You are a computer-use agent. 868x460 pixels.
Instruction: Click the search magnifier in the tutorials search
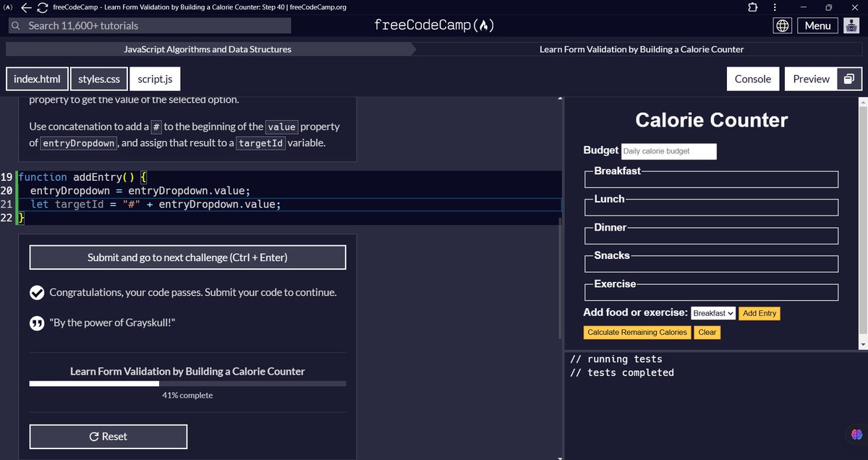(x=15, y=25)
